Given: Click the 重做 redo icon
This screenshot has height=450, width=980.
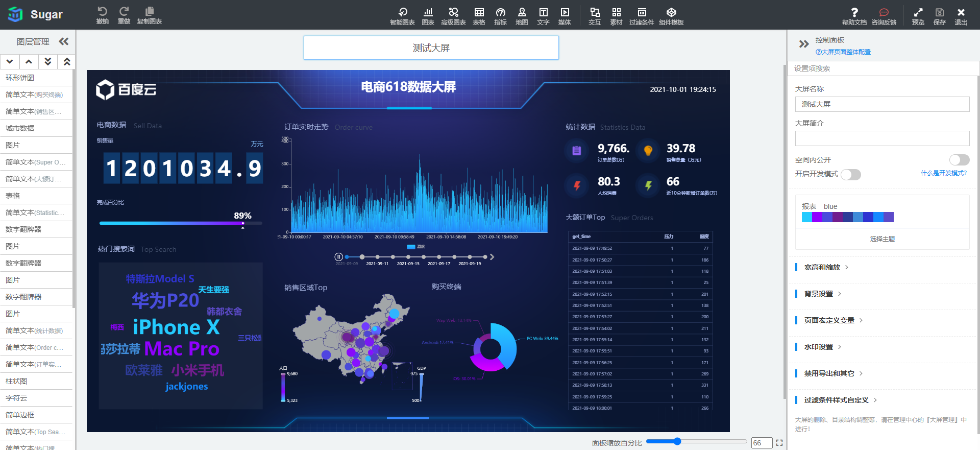Looking at the screenshot, I should (124, 15).
